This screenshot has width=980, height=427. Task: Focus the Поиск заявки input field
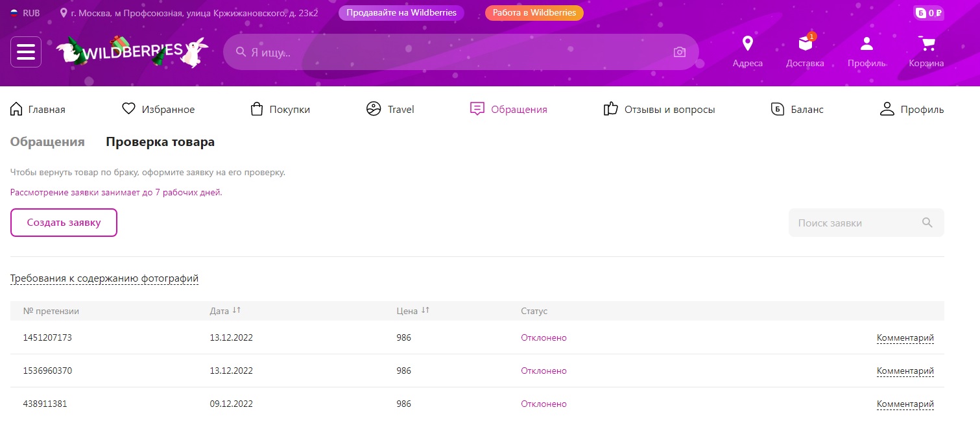853,223
